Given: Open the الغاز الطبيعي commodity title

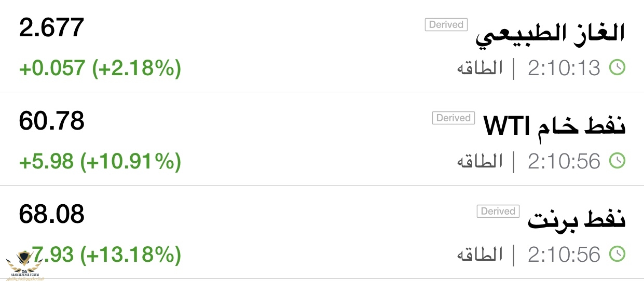Looking at the screenshot, I should [x=551, y=34].
